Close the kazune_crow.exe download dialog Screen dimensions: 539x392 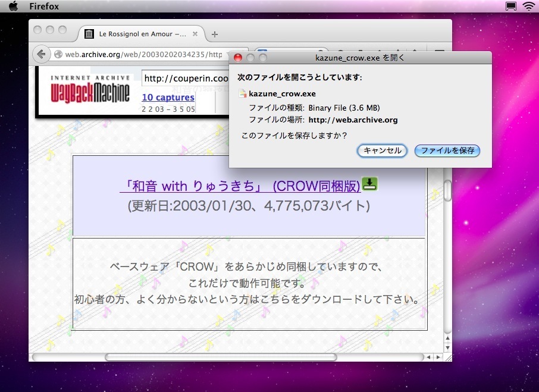click(x=238, y=58)
